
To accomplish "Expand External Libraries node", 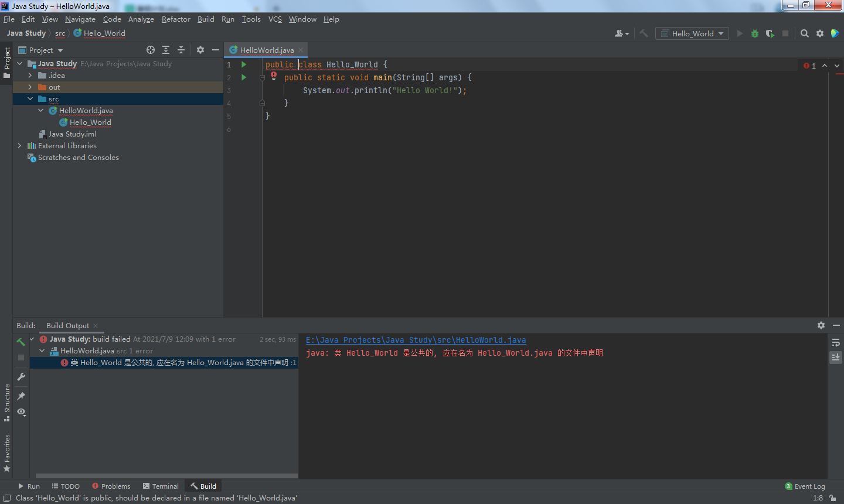I will [19, 146].
